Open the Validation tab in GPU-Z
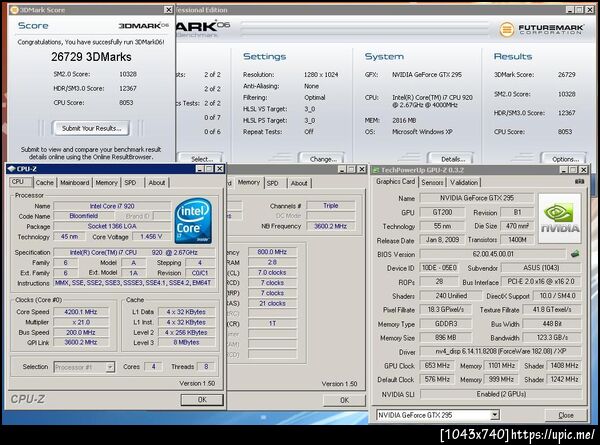Viewport: 600px width, 445px height. (x=464, y=183)
